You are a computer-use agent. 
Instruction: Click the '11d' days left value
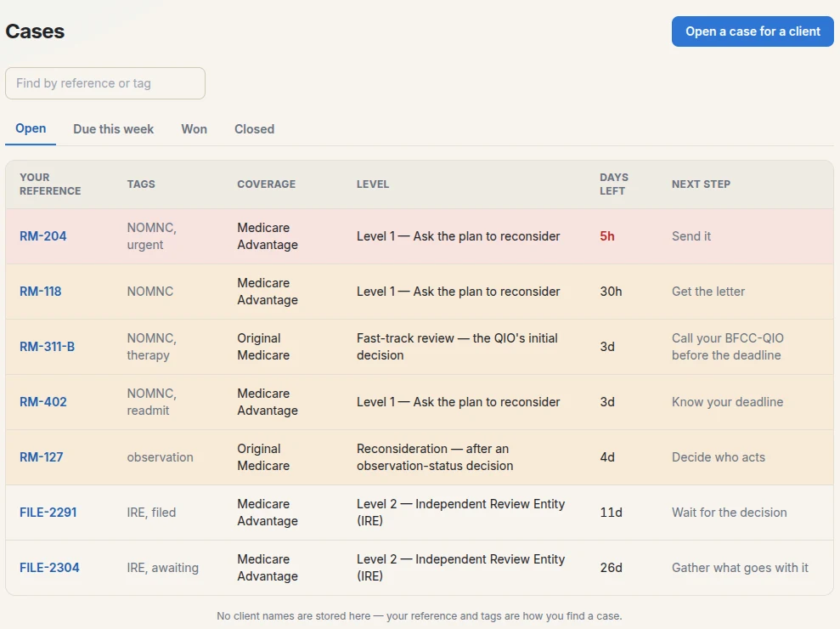611,512
